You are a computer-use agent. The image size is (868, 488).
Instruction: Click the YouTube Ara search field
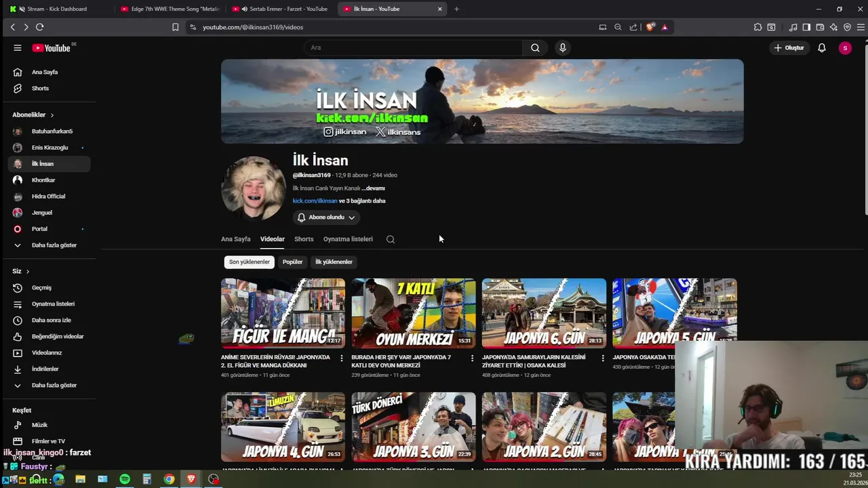pos(414,47)
